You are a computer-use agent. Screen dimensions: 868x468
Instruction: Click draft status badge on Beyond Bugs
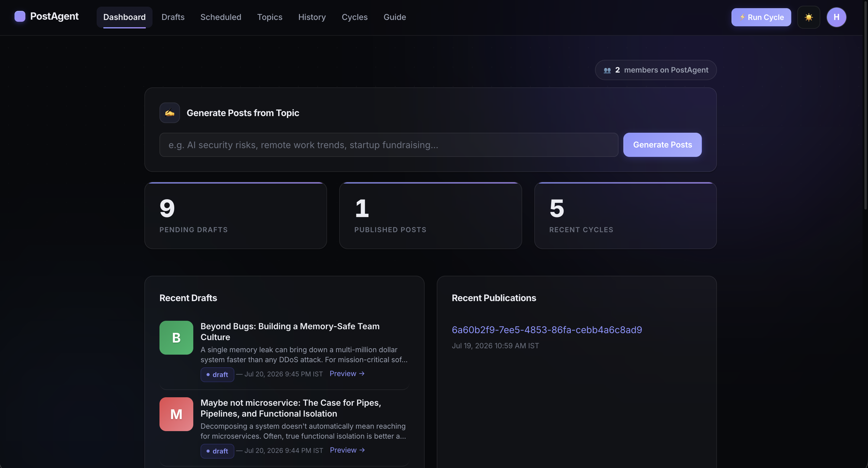pos(217,375)
